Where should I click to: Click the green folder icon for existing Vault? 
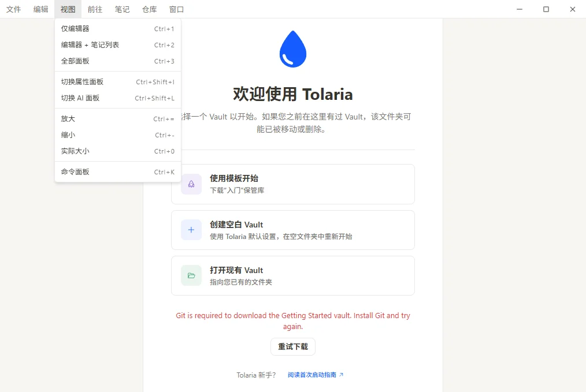(191, 275)
